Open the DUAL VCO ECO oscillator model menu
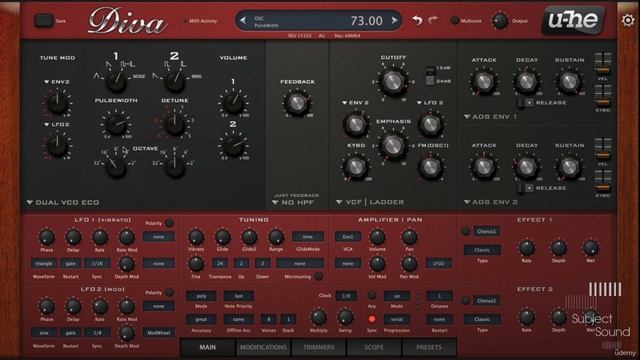This screenshot has width=640, height=360. coord(63,202)
